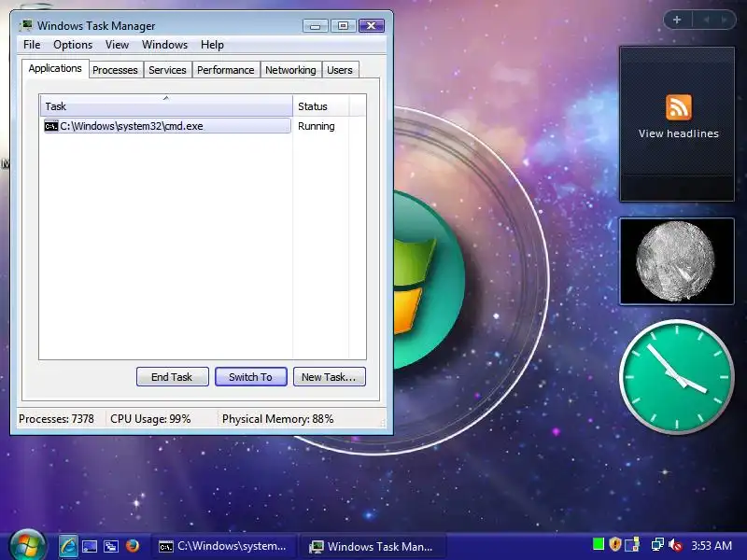Open the C:\Windows\system... taskbar button
This screenshot has width=747, height=560.
[223, 546]
